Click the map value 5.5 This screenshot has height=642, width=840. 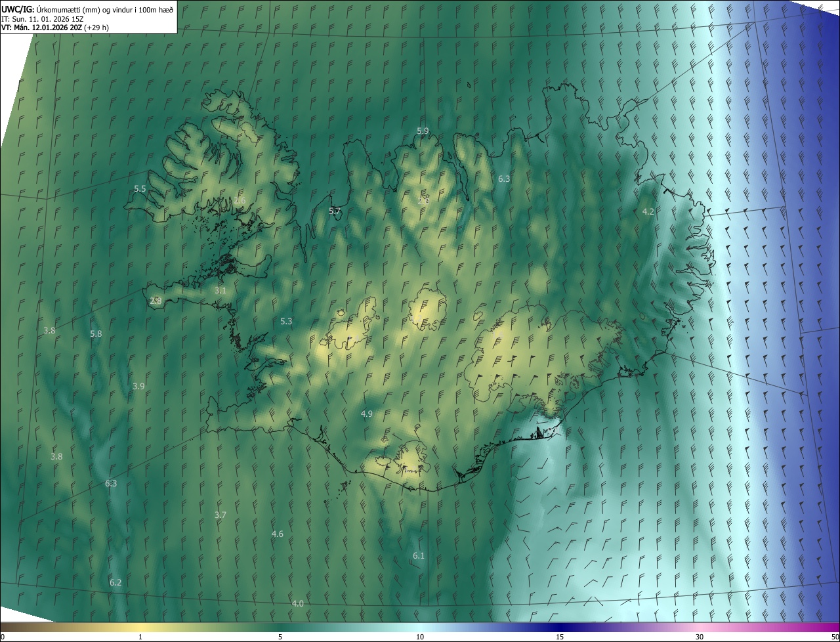tap(140, 189)
